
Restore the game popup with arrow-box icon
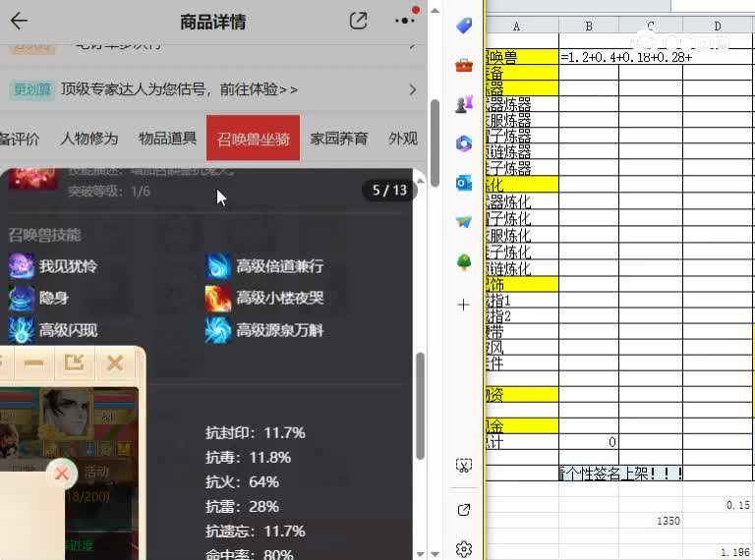click(x=74, y=364)
